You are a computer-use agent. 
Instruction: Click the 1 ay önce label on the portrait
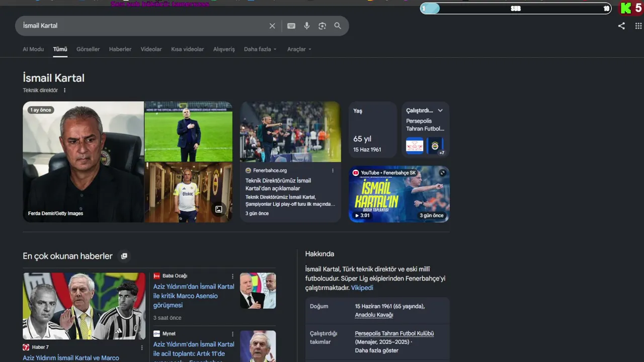coord(41,110)
